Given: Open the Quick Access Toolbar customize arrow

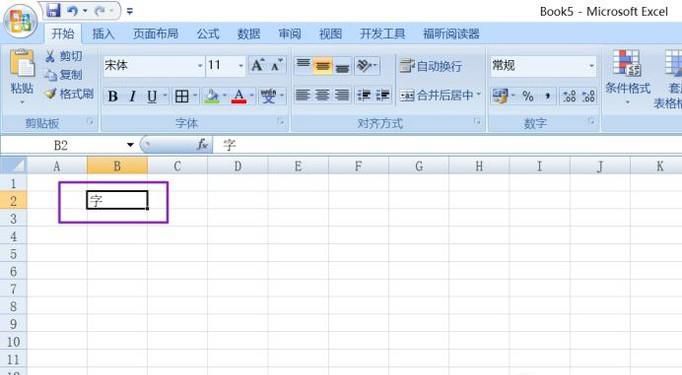Looking at the screenshot, I should click(130, 11).
